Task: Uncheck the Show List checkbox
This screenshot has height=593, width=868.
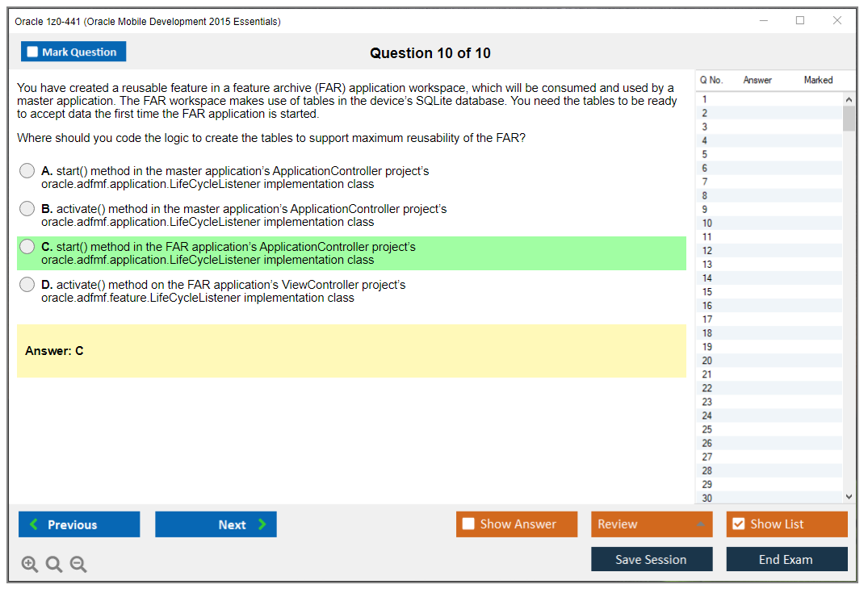Action: (739, 524)
